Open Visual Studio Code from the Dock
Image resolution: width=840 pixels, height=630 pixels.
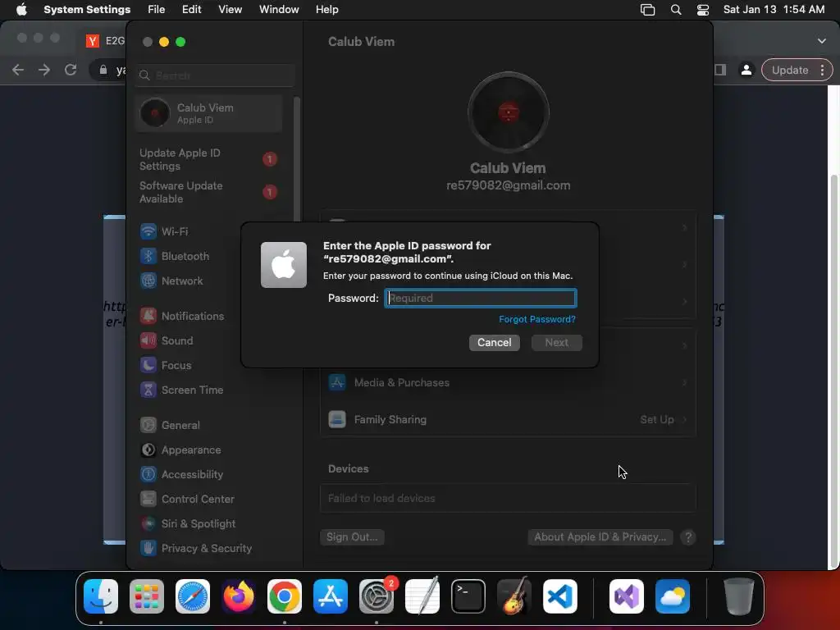click(560, 596)
